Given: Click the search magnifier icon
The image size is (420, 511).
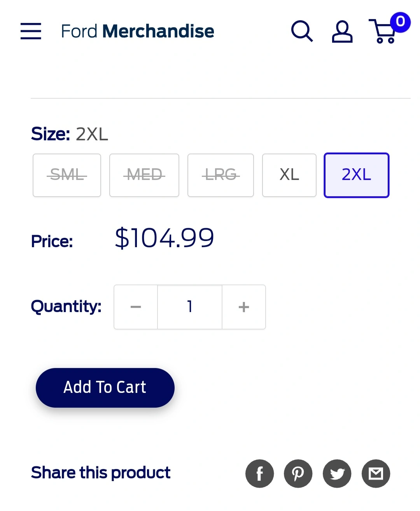Looking at the screenshot, I should pos(302,31).
